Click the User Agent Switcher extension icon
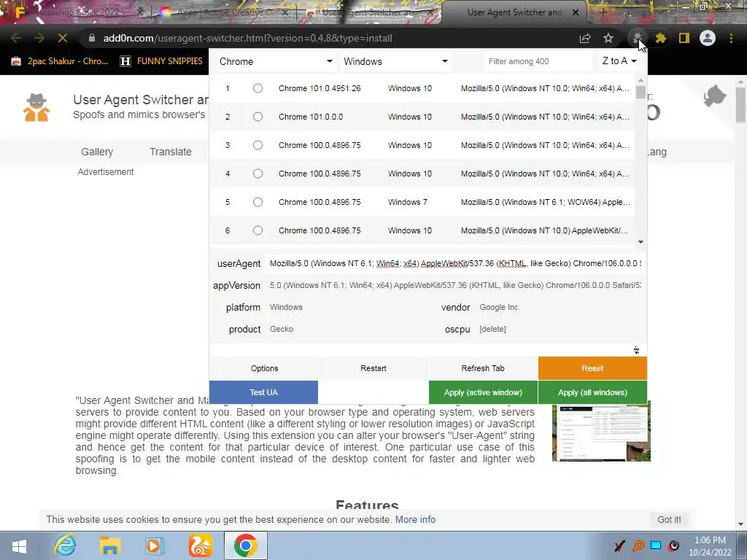The width and height of the screenshot is (747, 560). tap(637, 38)
